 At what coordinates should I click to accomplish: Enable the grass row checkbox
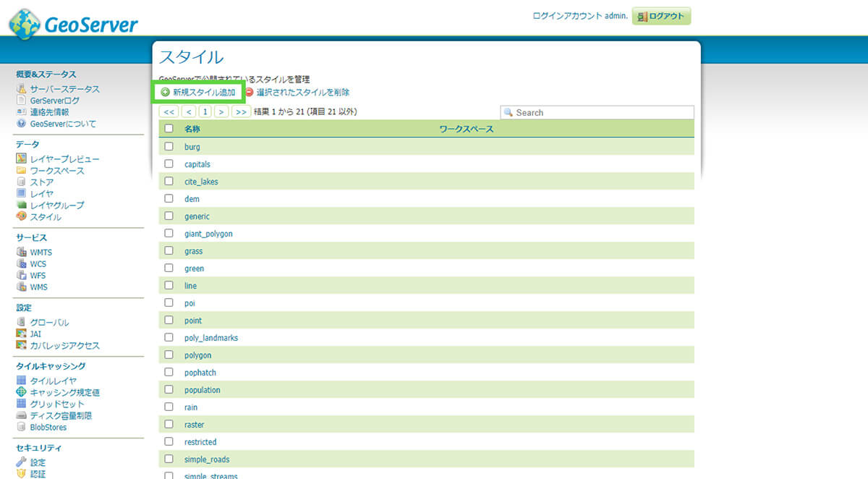(x=169, y=250)
